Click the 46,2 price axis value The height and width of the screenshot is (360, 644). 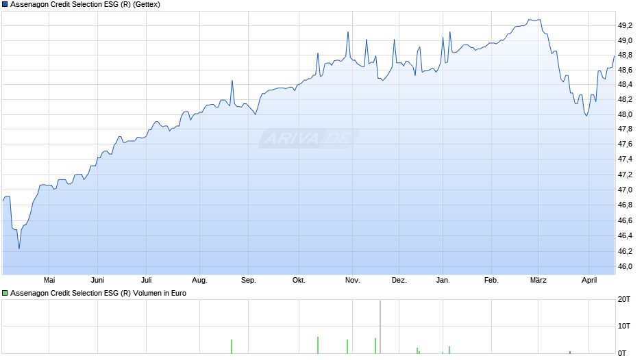tap(625, 251)
